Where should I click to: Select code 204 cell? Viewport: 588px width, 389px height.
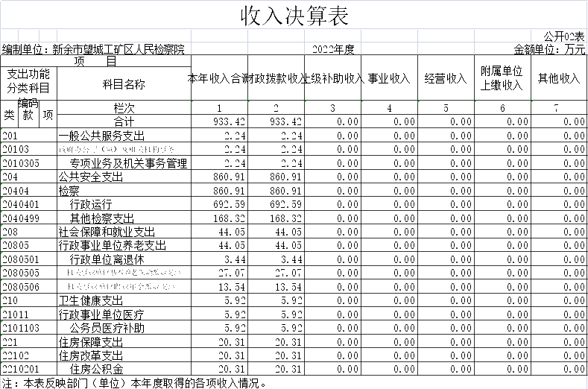pos(28,177)
